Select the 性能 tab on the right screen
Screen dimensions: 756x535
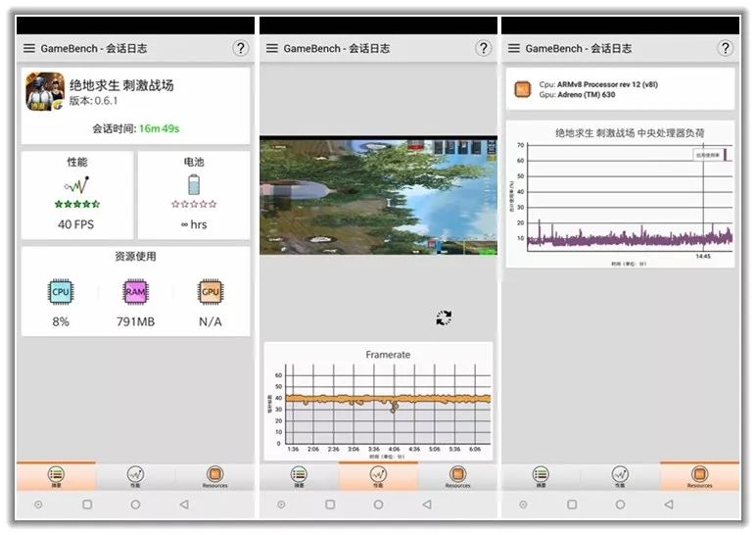(620, 476)
